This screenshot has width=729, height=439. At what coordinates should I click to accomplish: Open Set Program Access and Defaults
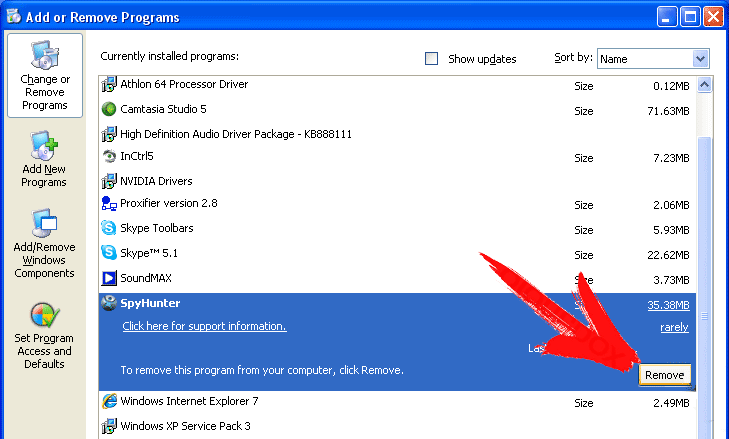pyautogui.click(x=44, y=336)
